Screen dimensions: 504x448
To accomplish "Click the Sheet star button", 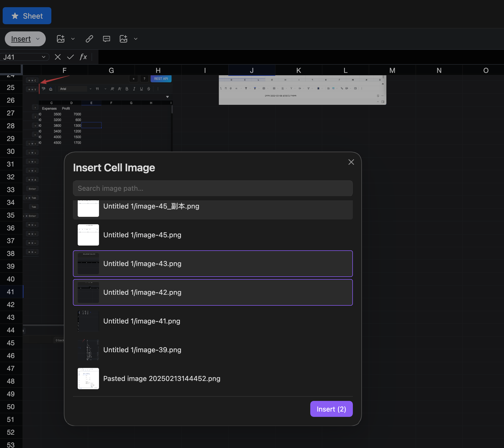I will (x=27, y=16).
